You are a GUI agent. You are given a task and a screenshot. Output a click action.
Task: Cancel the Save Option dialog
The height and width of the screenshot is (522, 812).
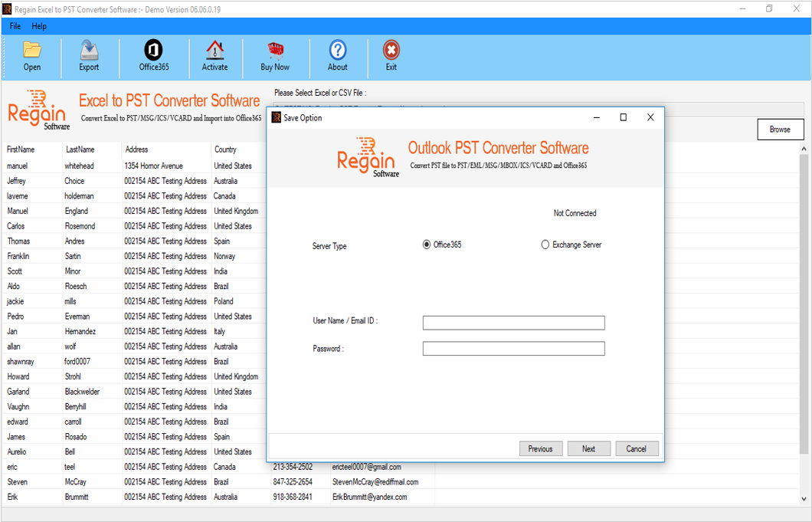coord(637,448)
